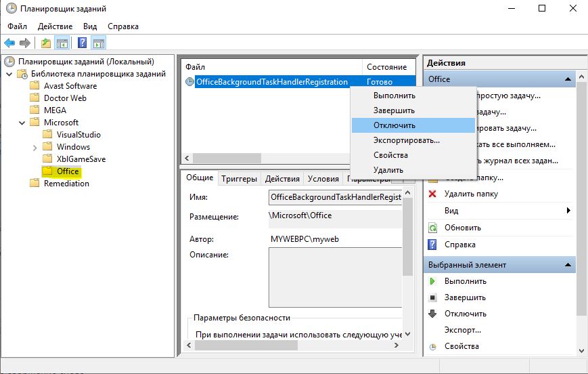The image size is (588, 374).
Task: Toggle the console tree pane icon
Action: tap(62, 43)
